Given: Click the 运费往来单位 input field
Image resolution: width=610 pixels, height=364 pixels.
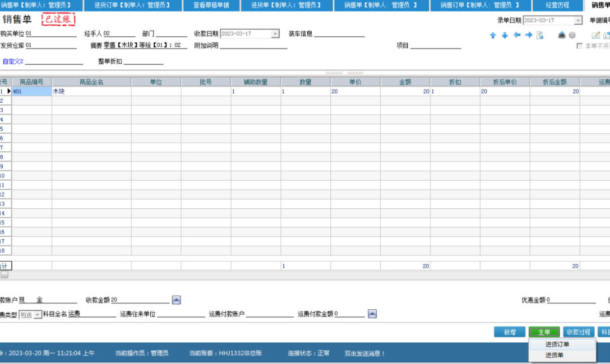Looking at the screenshot, I should [181, 314].
